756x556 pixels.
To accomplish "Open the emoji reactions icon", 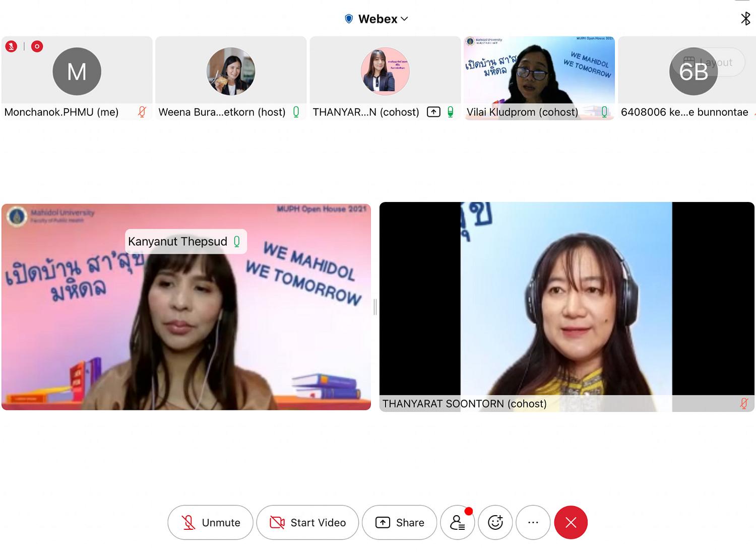I will (495, 523).
